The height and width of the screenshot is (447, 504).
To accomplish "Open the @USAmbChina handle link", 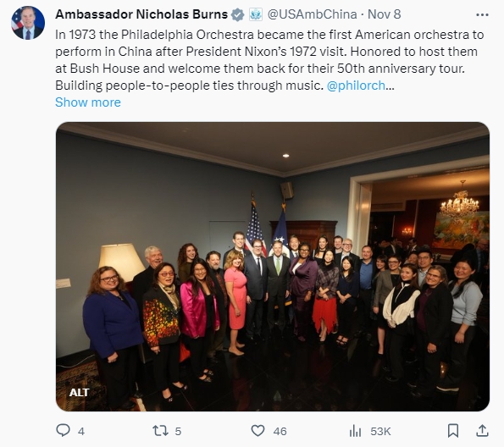I will (312, 14).
